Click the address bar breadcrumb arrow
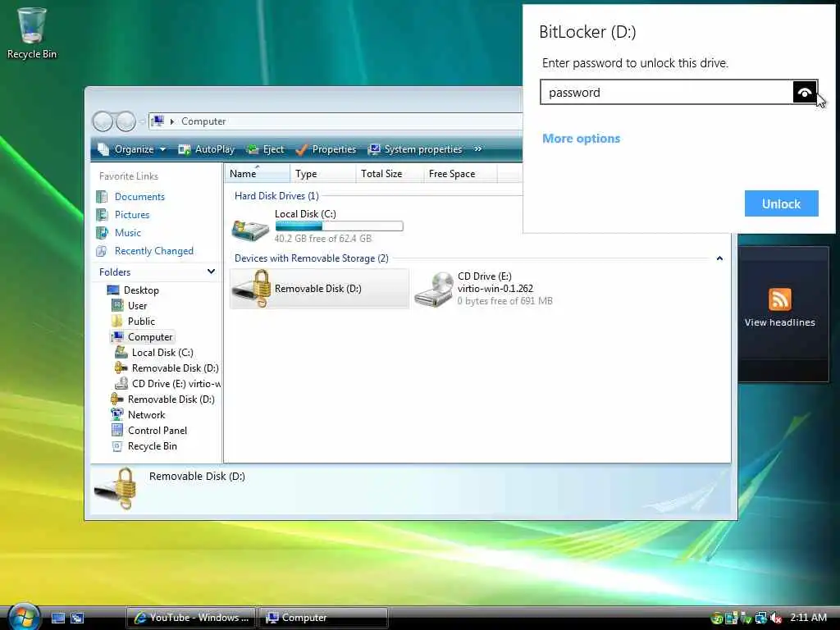Image resolution: width=840 pixels, height=630 pixels. point(172,121)
